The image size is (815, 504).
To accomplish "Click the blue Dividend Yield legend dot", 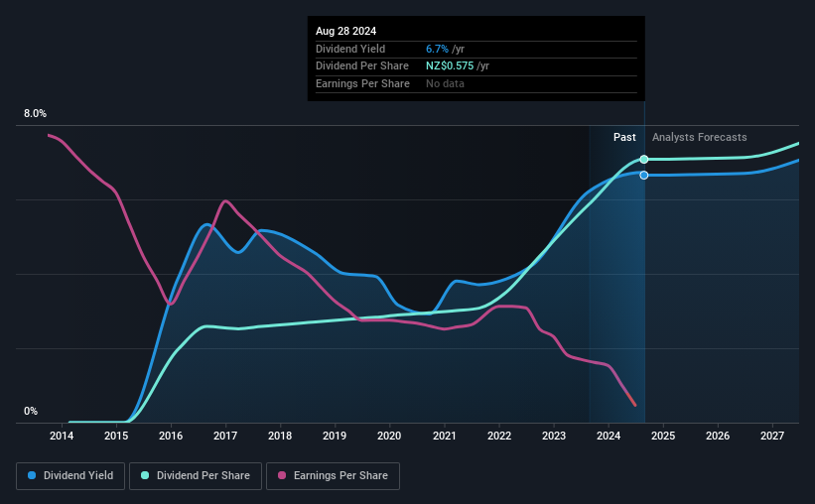I will pyautogui.click(x=32, y=475).
